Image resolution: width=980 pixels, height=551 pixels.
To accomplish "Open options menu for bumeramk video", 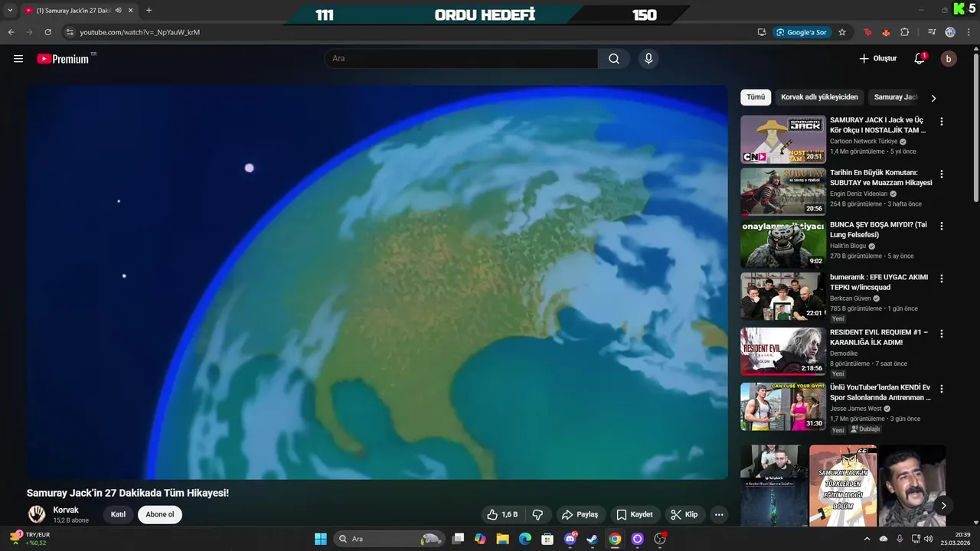I will (x=942, y=279).
